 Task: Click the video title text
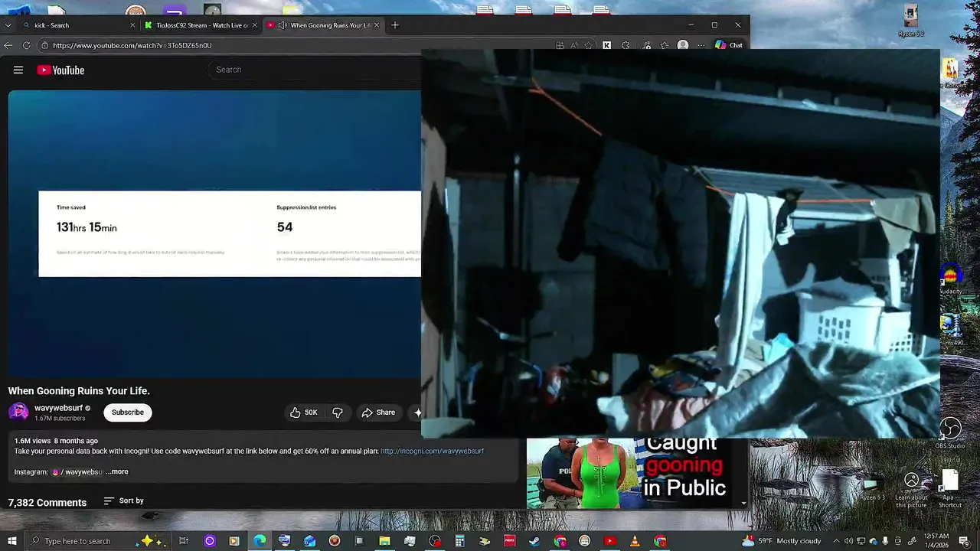coord(79,391)
